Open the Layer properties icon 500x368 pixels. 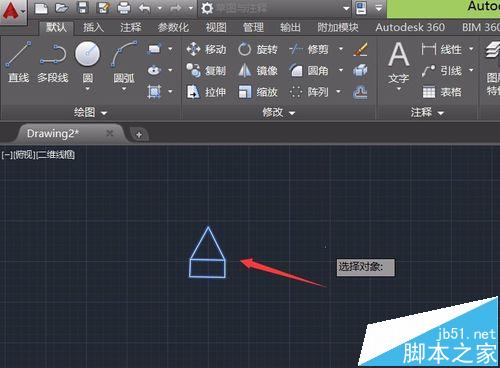492,51
